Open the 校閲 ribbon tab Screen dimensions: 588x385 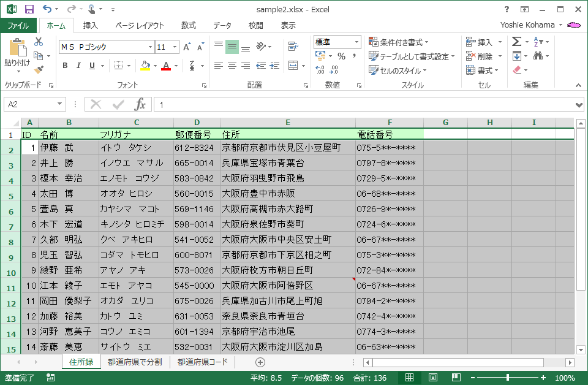tap(256, 26)
